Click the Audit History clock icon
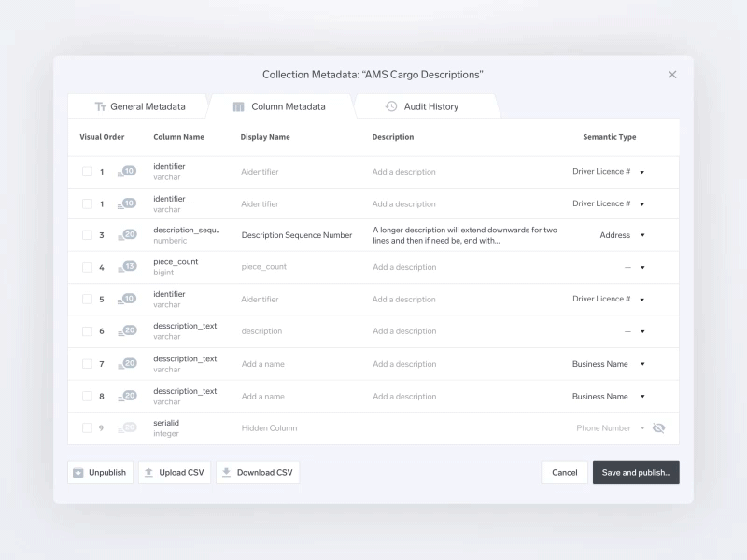 pyautogui.click(x=391, y=106)
